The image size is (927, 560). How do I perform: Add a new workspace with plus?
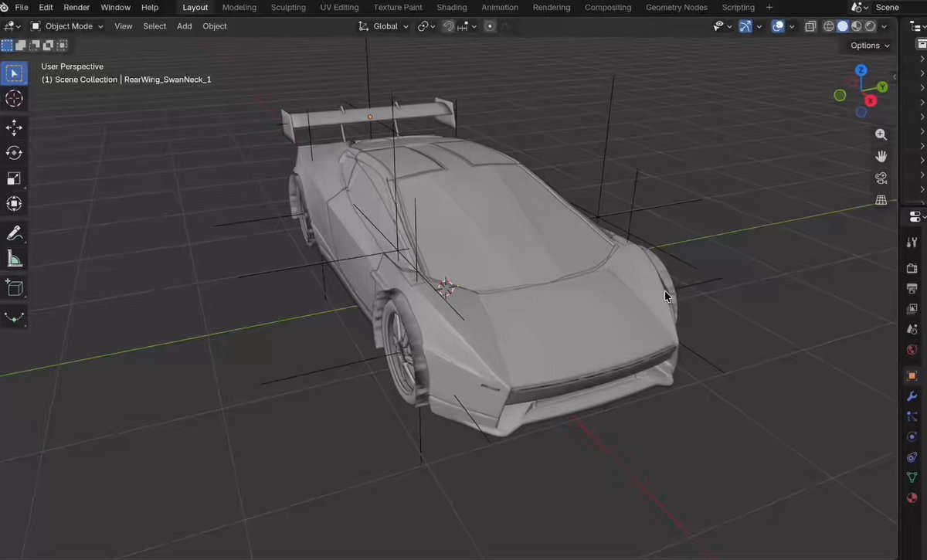point(769,7)
